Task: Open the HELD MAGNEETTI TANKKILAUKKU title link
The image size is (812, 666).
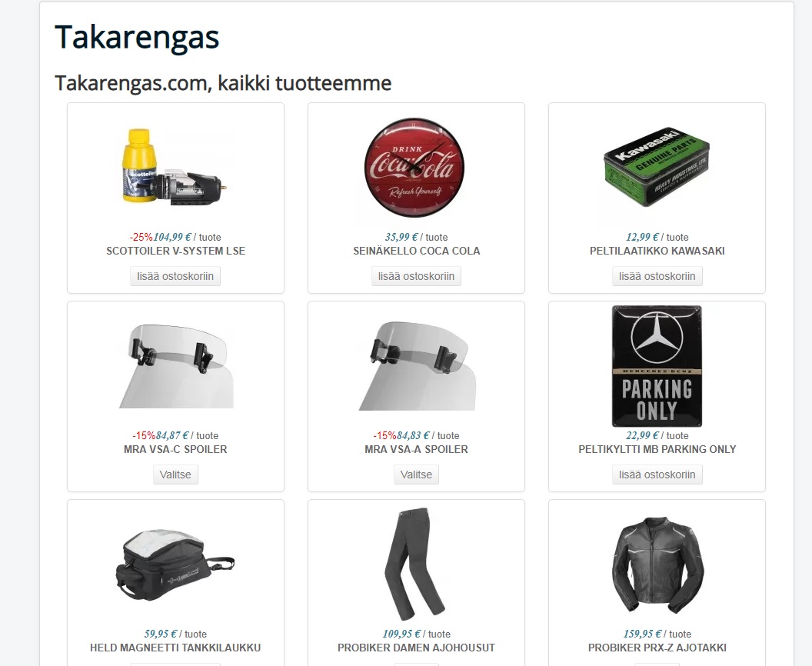Action: pyautogui.click(x=175, y=648)
